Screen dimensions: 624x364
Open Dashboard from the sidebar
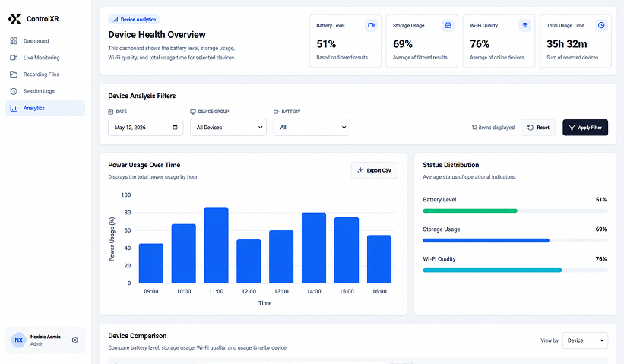point(45,40)
